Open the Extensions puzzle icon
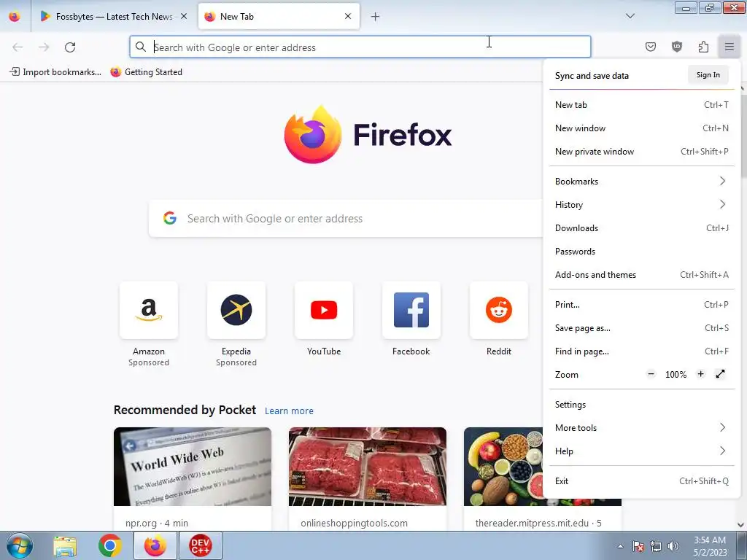Image resolution: width=747 pixels, height=560 pixels. [x=703, y=47]
